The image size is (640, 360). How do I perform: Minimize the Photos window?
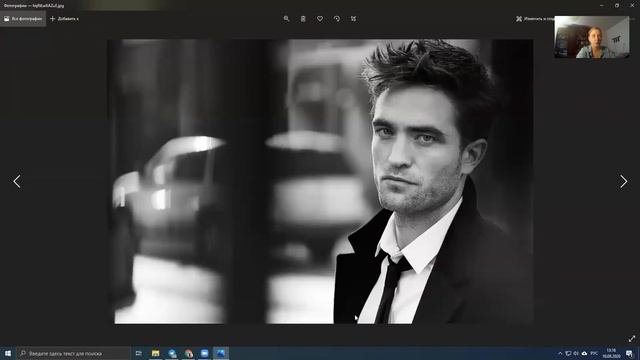click(x=602, y=5)
